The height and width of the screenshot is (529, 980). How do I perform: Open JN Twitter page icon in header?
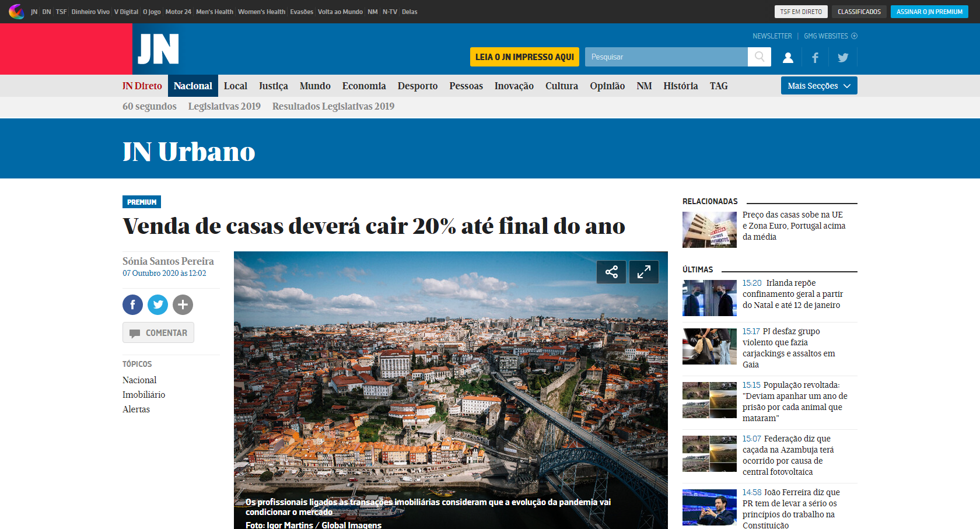pyautogui.click(x=843, y=57)
